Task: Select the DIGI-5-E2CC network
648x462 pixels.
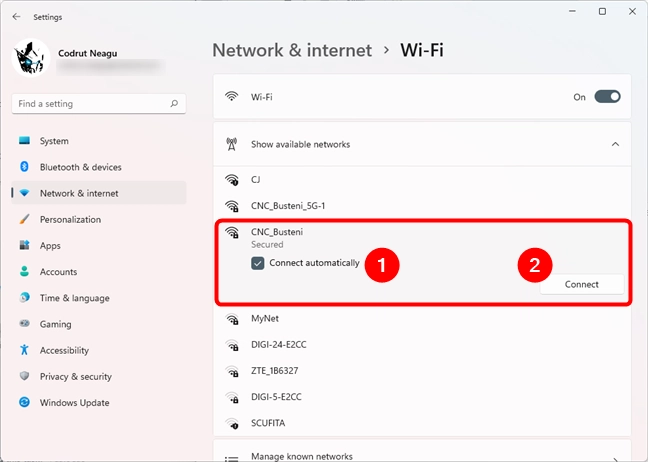Action: pos(422,397)
